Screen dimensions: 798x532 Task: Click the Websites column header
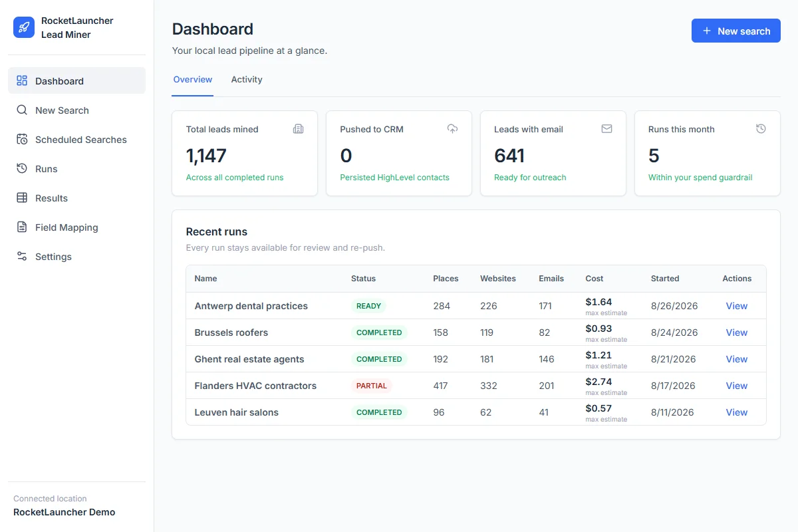point(498,279)
